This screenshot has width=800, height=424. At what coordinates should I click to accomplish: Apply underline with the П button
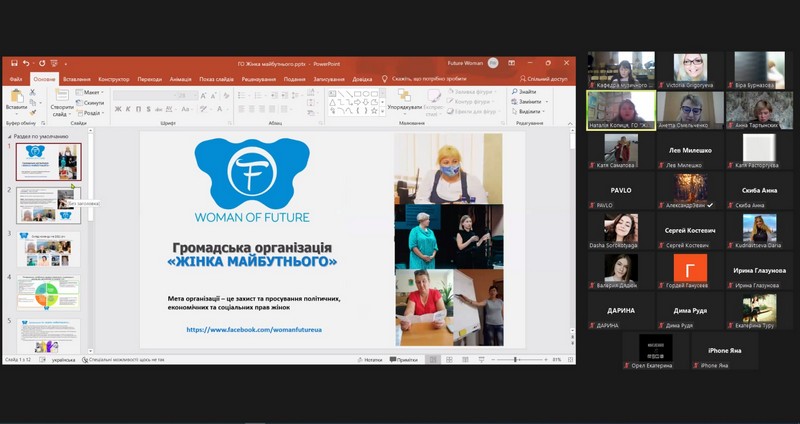(x=138, y=109)
